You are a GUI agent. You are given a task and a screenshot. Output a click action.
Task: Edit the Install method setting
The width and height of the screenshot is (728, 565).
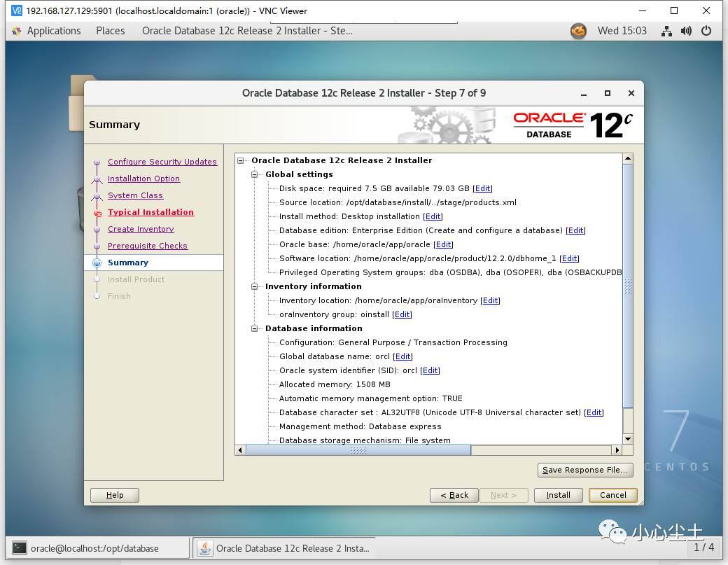pos(433,216)
